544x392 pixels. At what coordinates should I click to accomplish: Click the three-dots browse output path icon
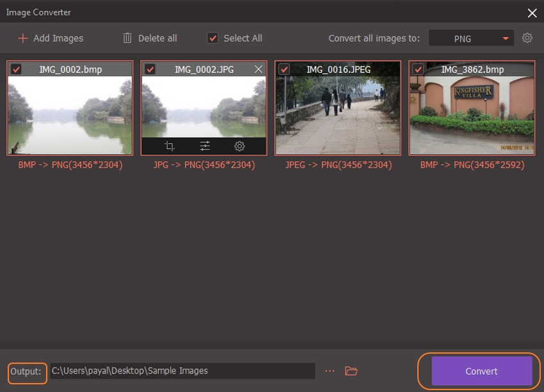point(330,371)
